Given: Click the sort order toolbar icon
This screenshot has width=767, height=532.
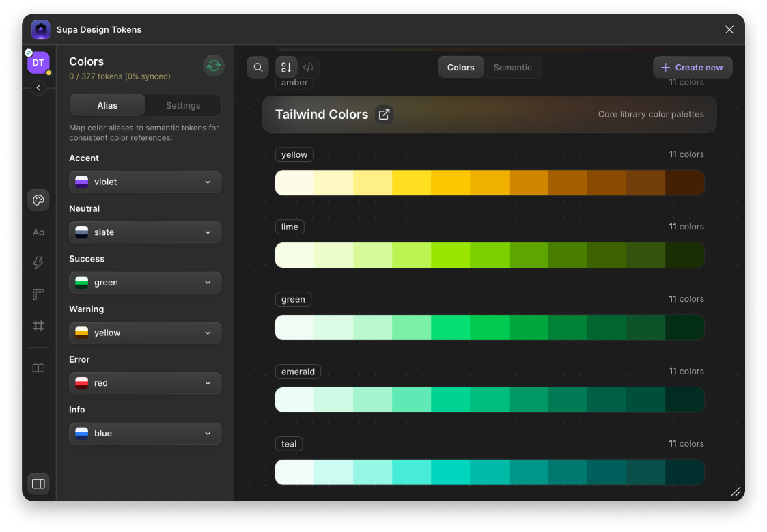Looking at the screenshot, I should [286, 68].
